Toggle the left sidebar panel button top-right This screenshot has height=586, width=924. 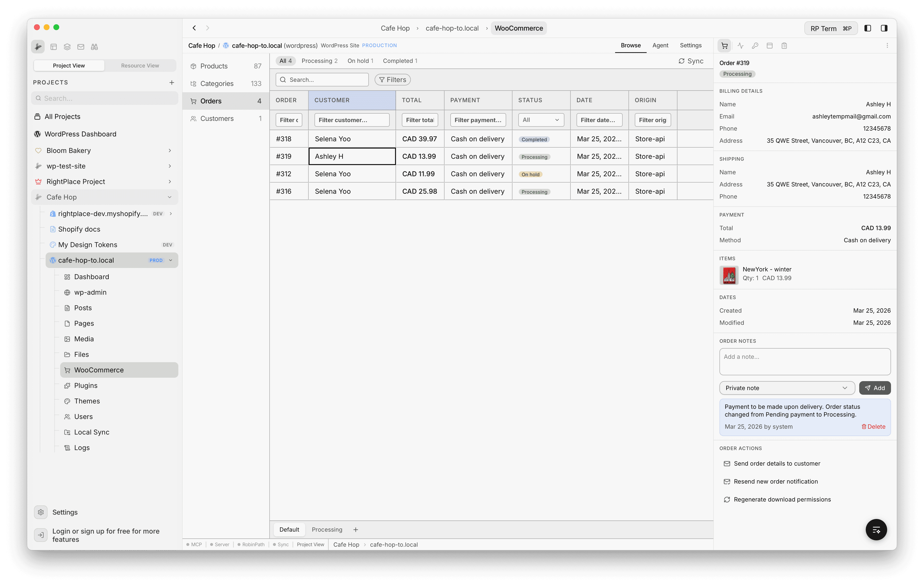(868, 28)
